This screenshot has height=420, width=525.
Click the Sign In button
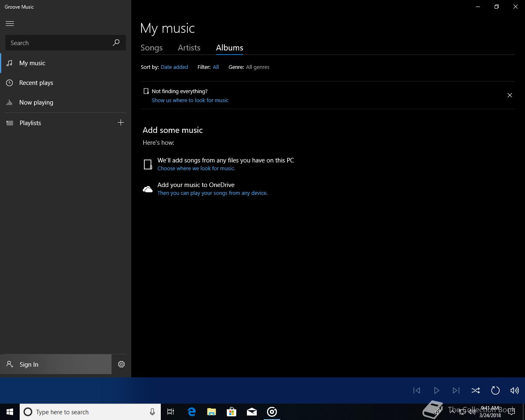point(56,364)
